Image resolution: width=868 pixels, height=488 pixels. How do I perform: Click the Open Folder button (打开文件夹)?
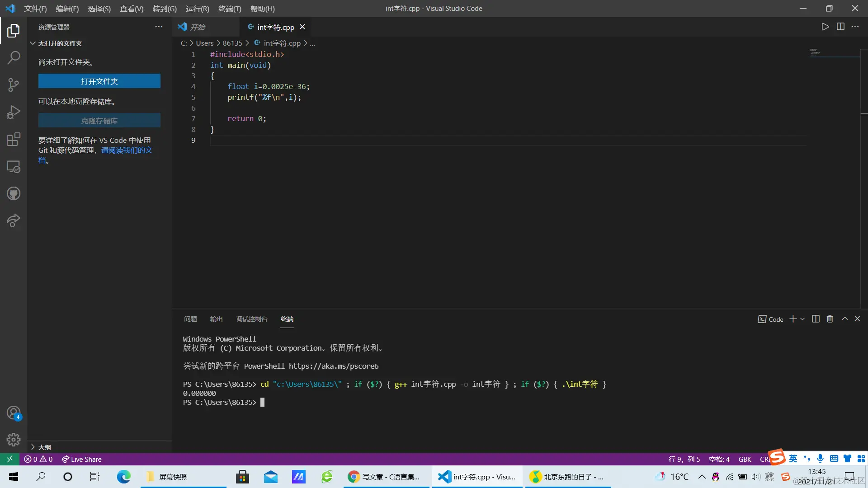(99, 81)
